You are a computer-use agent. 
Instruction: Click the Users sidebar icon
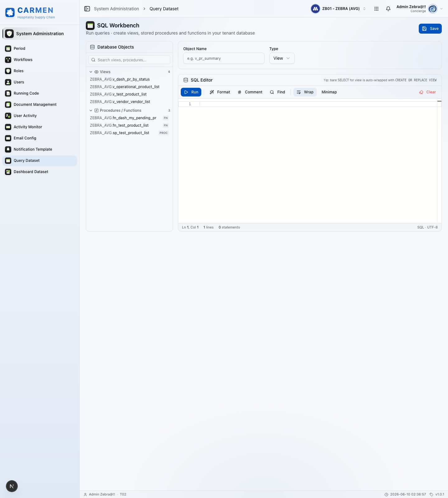(8, 82)
